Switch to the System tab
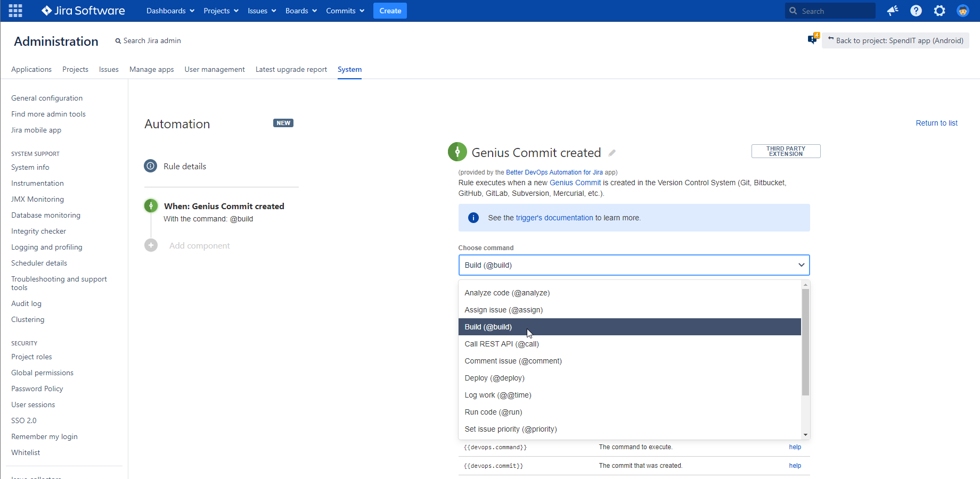 349,69
